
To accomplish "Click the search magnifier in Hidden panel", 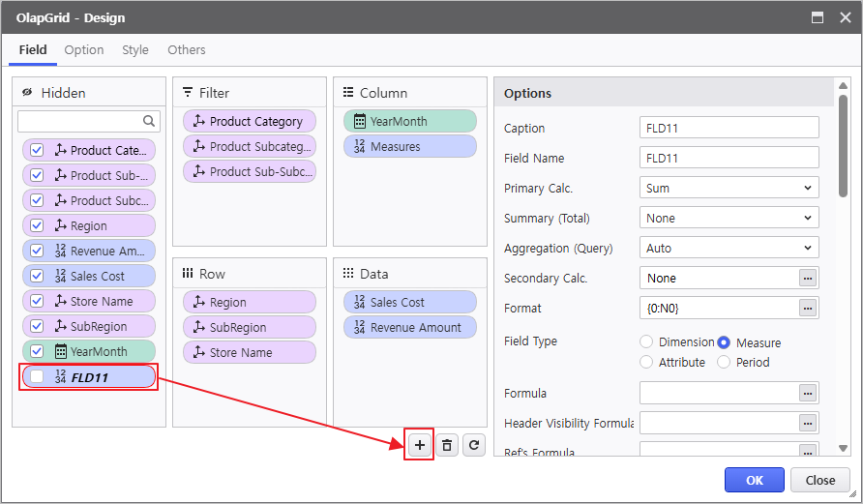I will click(x=149, y=122).
